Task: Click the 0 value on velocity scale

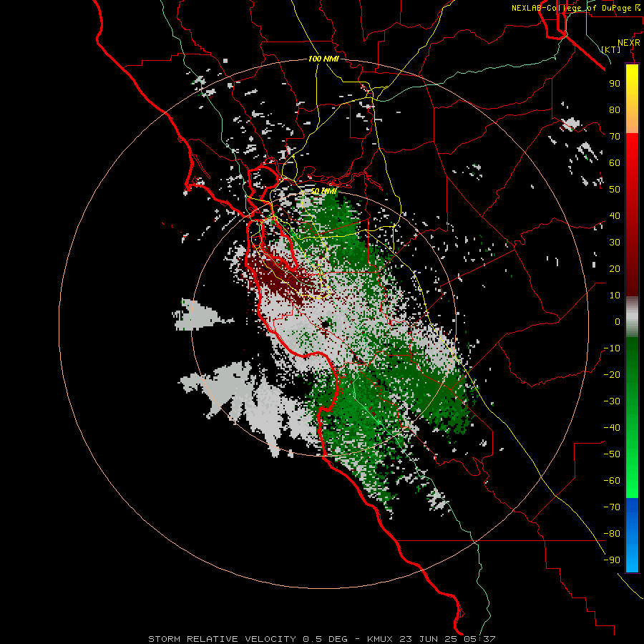Action: [x=618, y=321]
